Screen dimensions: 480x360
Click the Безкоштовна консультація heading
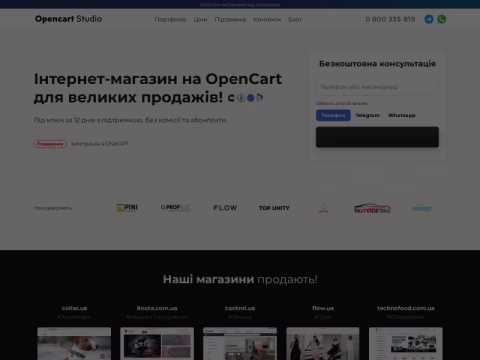(377, 64)
